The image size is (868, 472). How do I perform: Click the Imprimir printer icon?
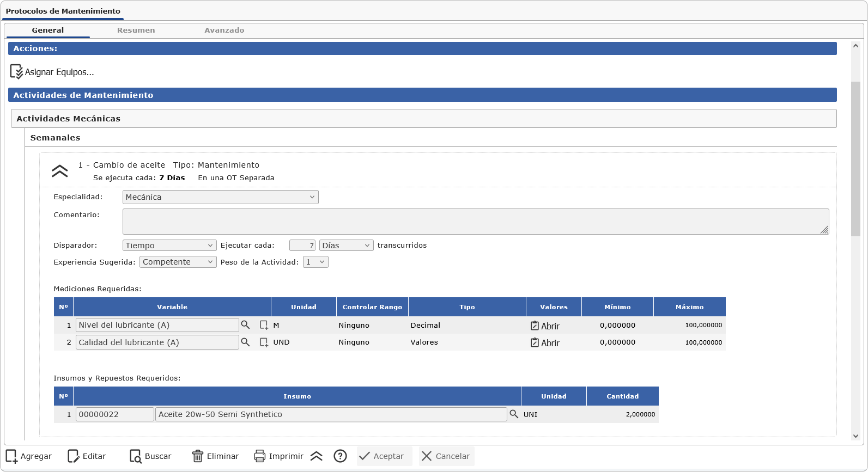[260, 456]
